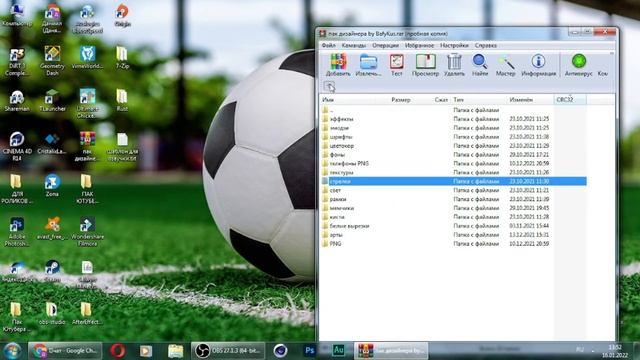Select the свет folder row
640x360 pixels.
[453, 190]
